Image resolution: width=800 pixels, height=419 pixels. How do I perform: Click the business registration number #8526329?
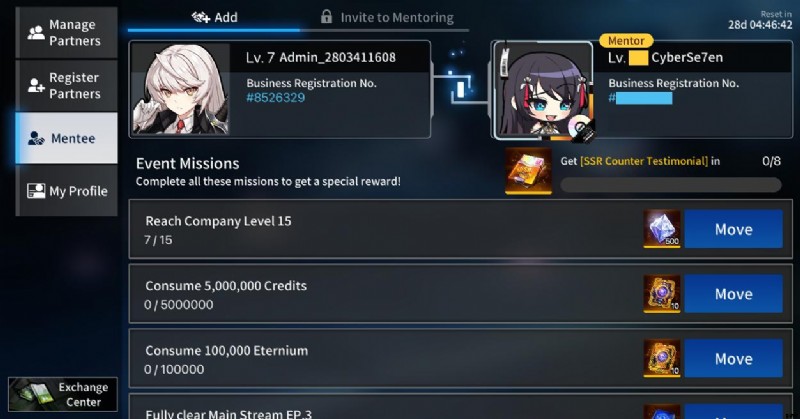(276, 98)
